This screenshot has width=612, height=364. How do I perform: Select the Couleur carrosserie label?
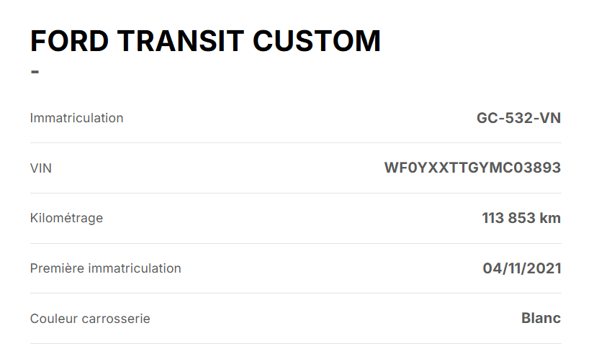(90, 319)
